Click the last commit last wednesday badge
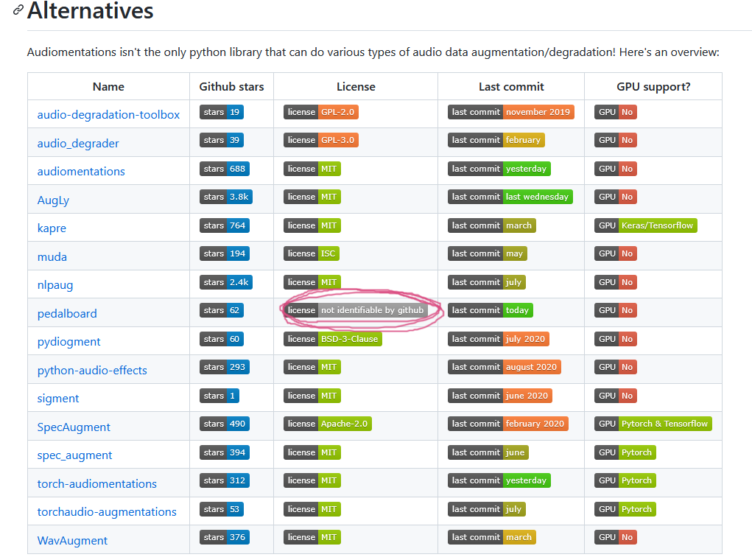Screen dimensions: 752x560 [x=510, y=197]
